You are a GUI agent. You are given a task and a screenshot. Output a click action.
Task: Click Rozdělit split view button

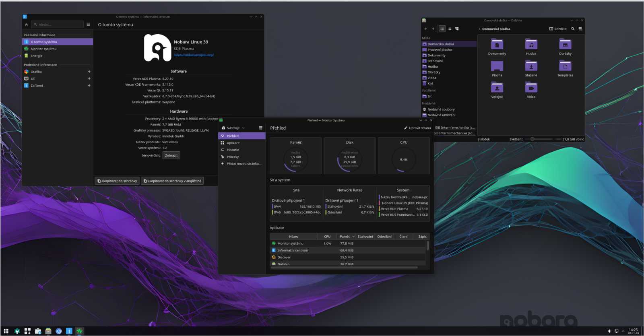point(558,29)
